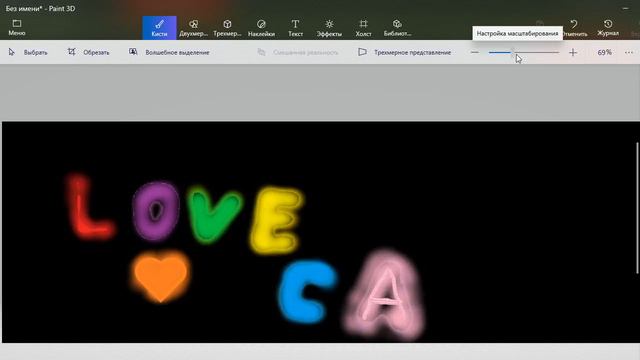This screenshot has width=640, height=360.
Task: Open the Библиотека (3D library) tab
Action: [x=397, y=28]
